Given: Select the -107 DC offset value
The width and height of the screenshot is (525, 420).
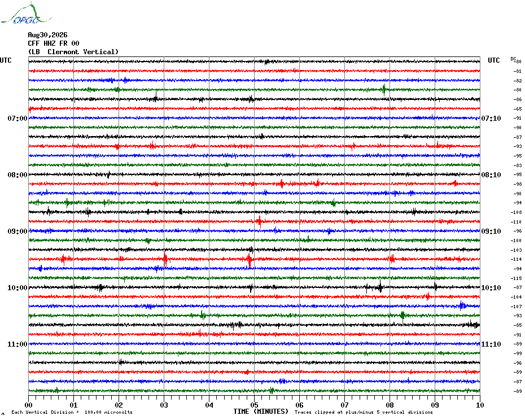Looking at the screenshot, I should coord(517,307).
